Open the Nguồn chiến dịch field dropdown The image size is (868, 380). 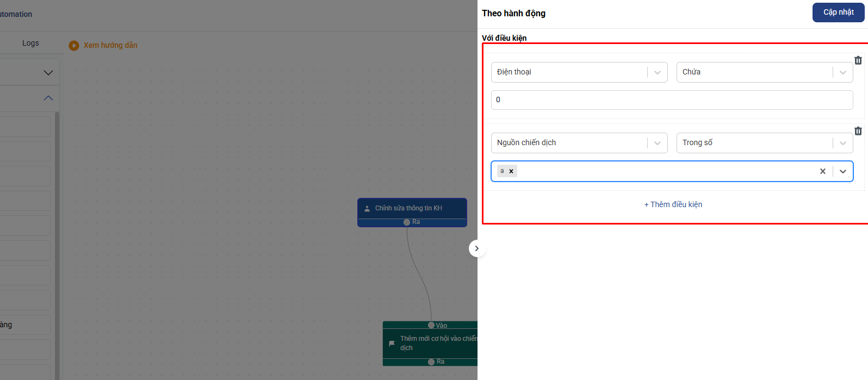click(x=657, y=143)
